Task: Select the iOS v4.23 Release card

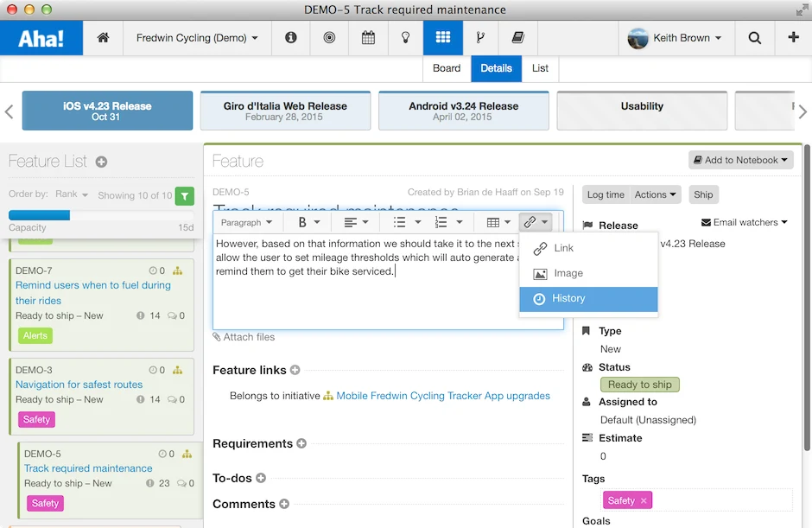Action: point(107,111)
